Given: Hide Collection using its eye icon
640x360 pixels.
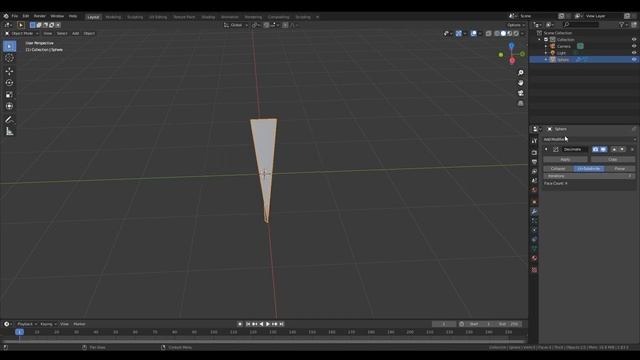Looking at the screenshot, I should coord(634,40).
